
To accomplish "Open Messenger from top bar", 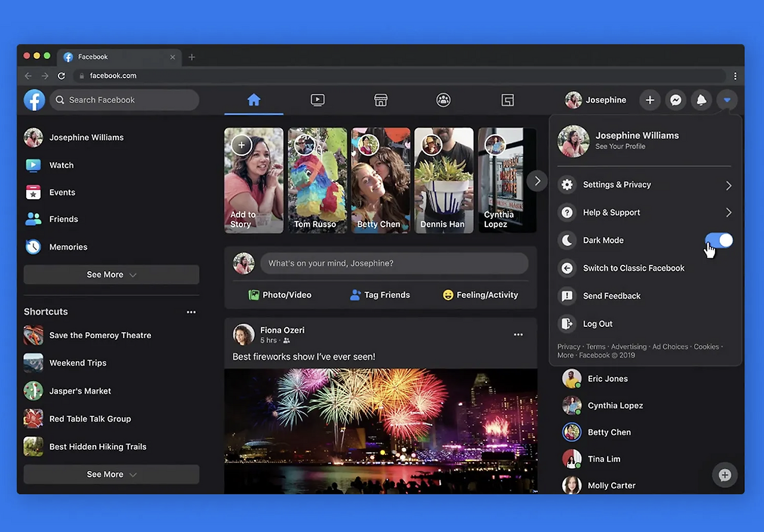I will click(676, 100).
